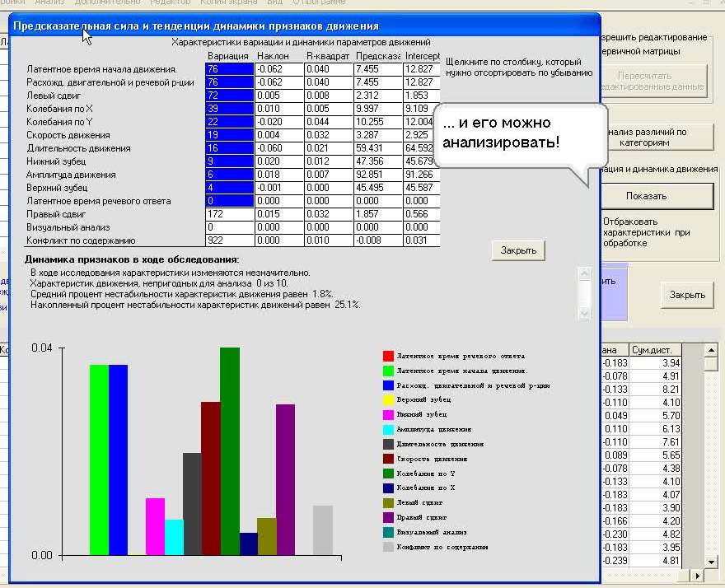Click the Сум.дист. column header in background table

coord(656,350)
